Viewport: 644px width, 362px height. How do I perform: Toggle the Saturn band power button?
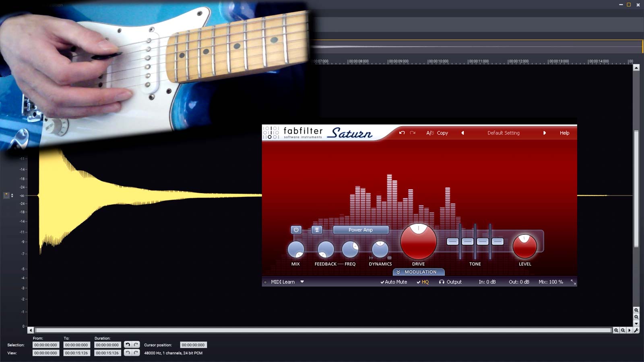pos(296,230)
